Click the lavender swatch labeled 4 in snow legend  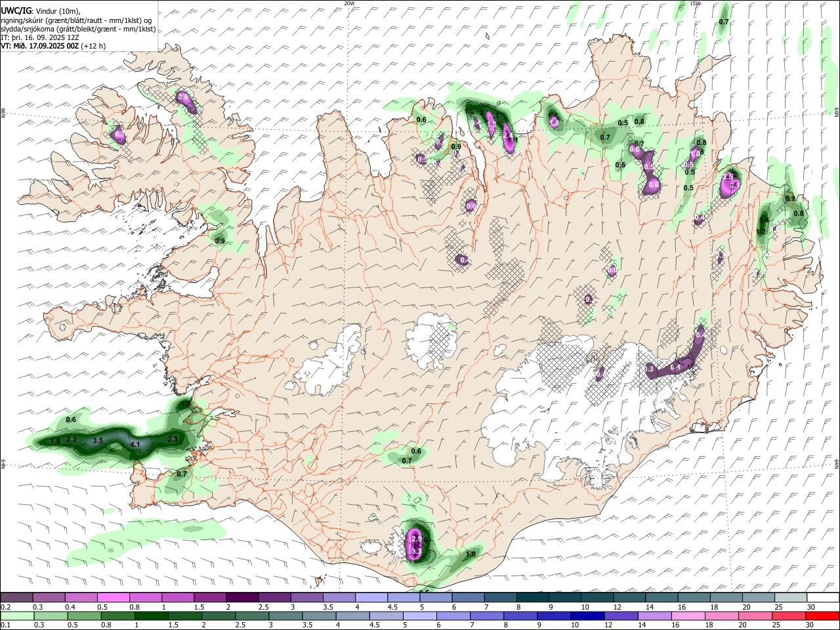[371, 598]
